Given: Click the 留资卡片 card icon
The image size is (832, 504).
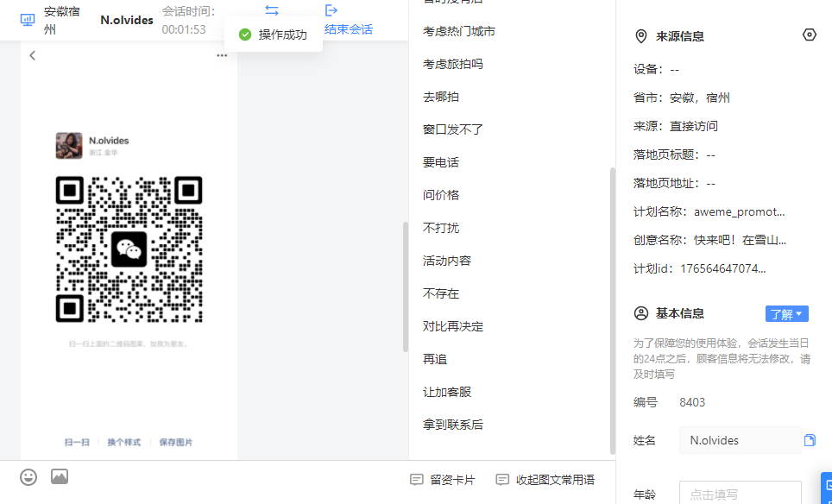Looking at the screenshot, I should pos(417,480).
